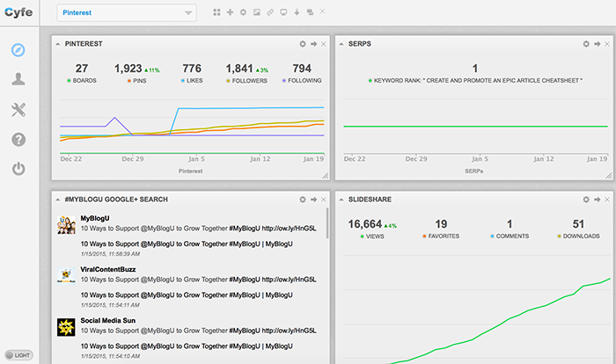The height and width of the screenshot is (364, 616).
Task: Click the MyBlogU profile thumbnail
Action: click(x=65, y=223)
